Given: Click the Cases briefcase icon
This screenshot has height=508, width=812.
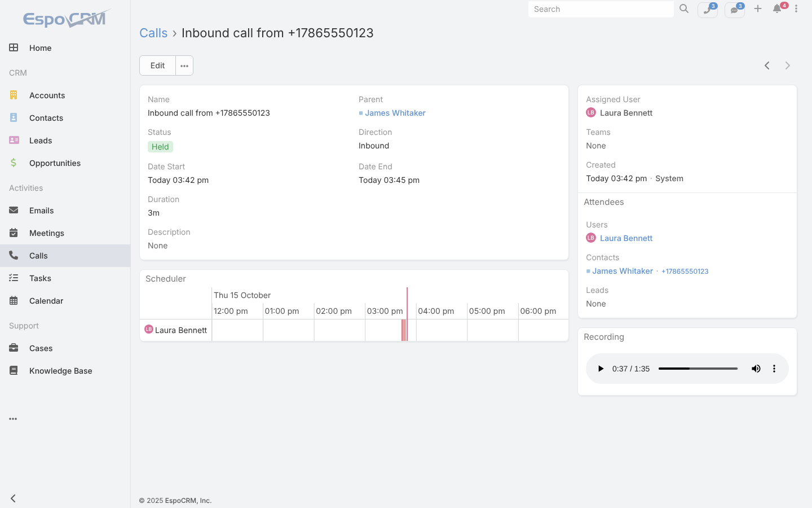Looking at the screenshot, I should tap(14, 348).
